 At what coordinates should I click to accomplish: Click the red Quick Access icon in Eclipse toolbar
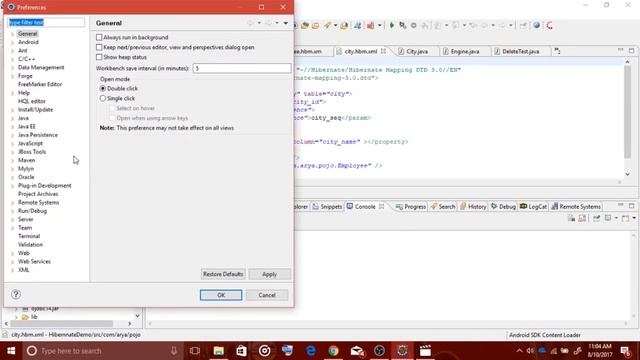pyautogui.click(x=549, y=25)
